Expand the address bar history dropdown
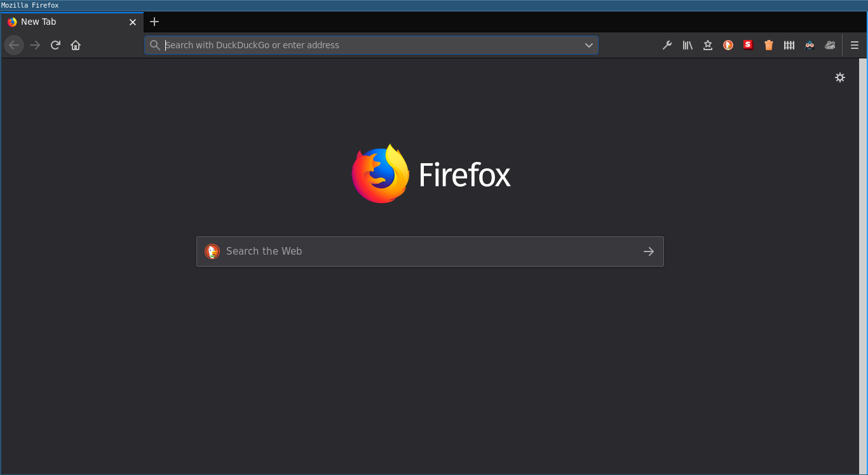The width and height of the screenshot is (868, 475). (589, 45)
